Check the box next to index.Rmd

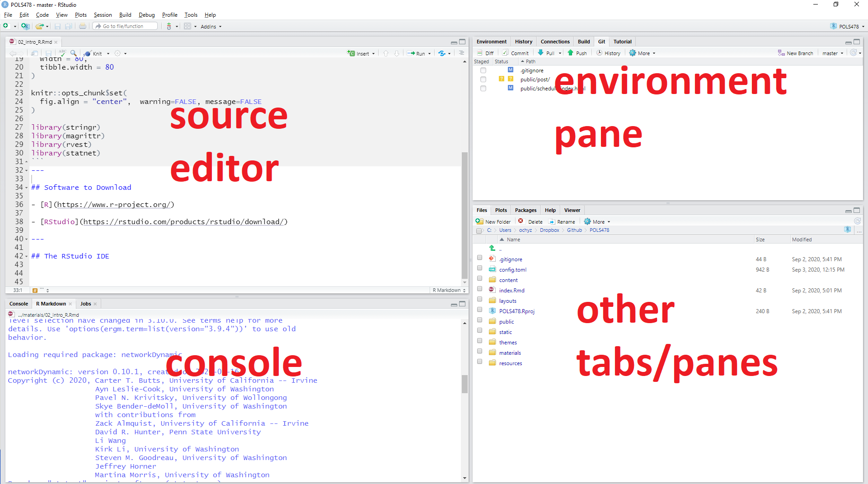(479, 289)
